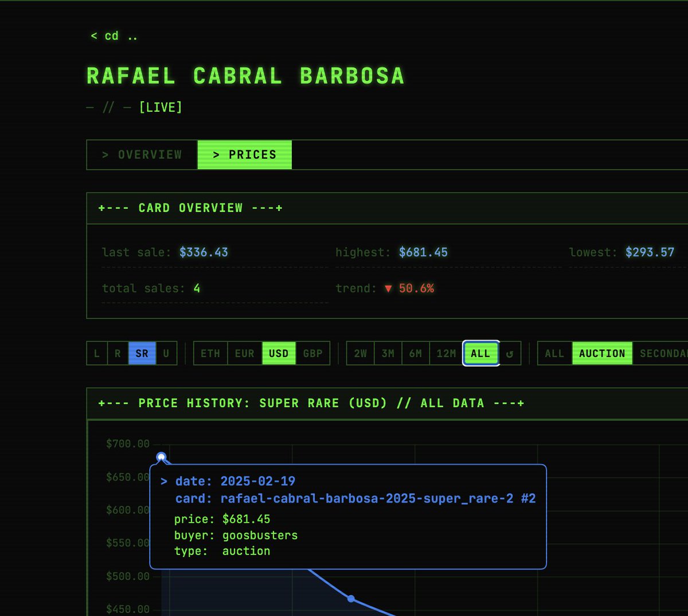The image size is (688, 616).
Task: Select the U rarity filter
Action: point(166,353)
